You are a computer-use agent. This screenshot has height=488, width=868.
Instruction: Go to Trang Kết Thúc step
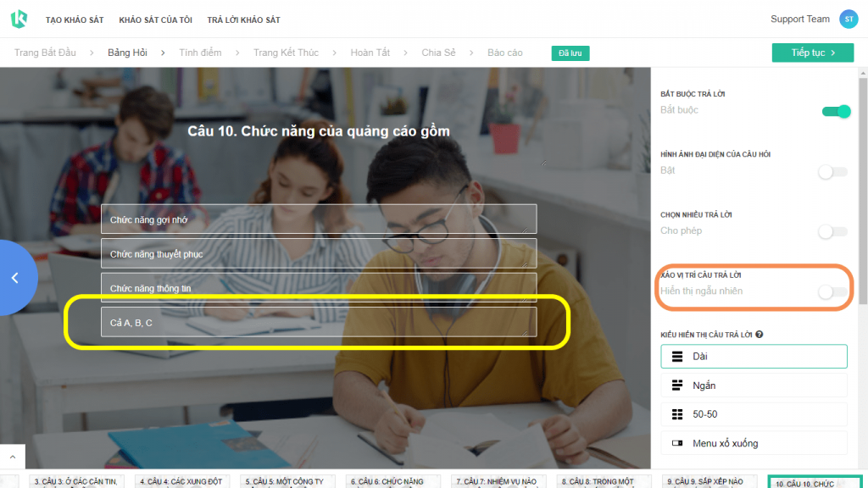pos(286,53)
